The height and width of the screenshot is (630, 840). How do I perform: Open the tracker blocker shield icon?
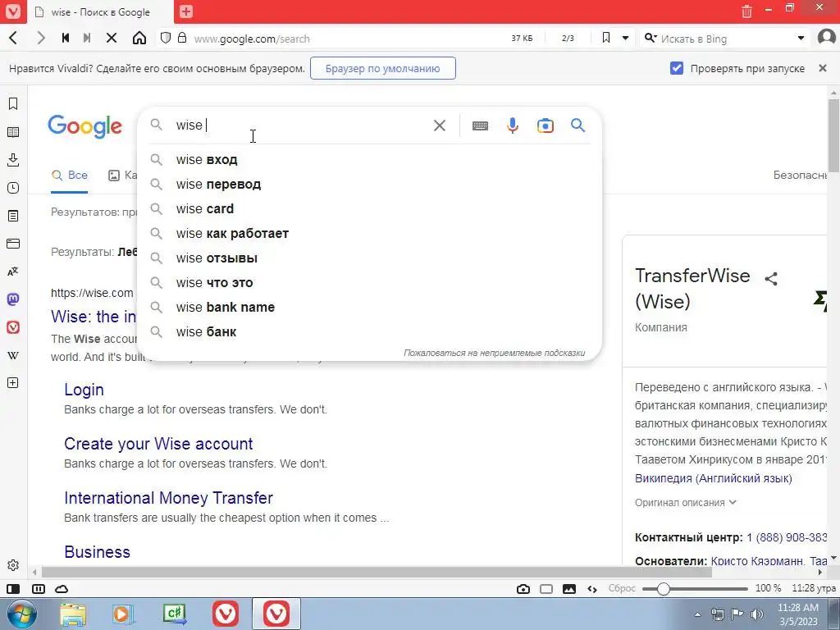[166, 38]
